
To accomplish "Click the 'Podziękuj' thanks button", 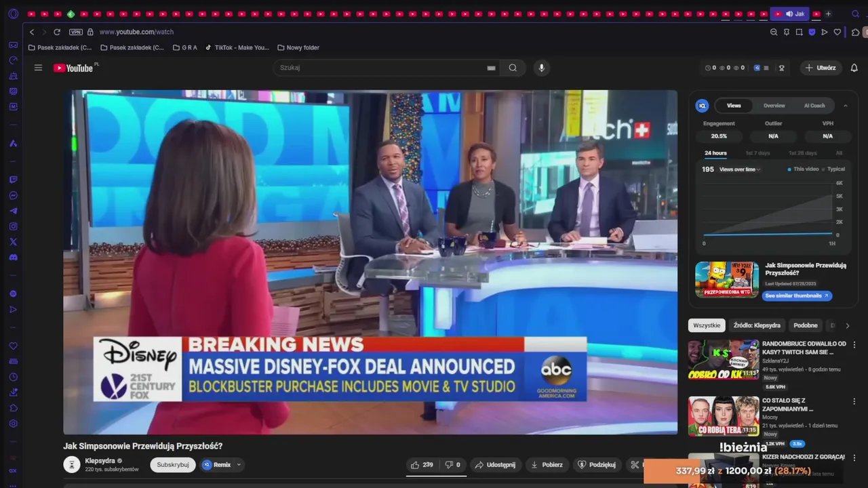I will pos(597,465).
